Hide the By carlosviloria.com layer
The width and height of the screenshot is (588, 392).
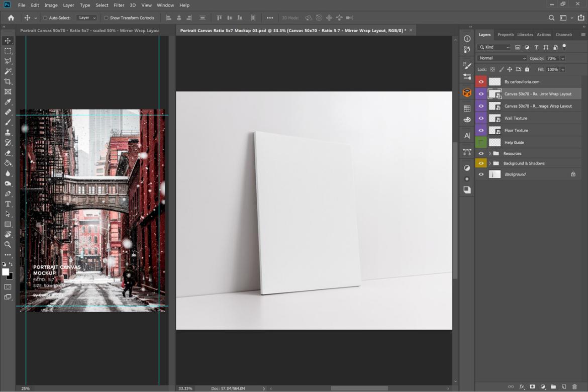tap(481, 81)
